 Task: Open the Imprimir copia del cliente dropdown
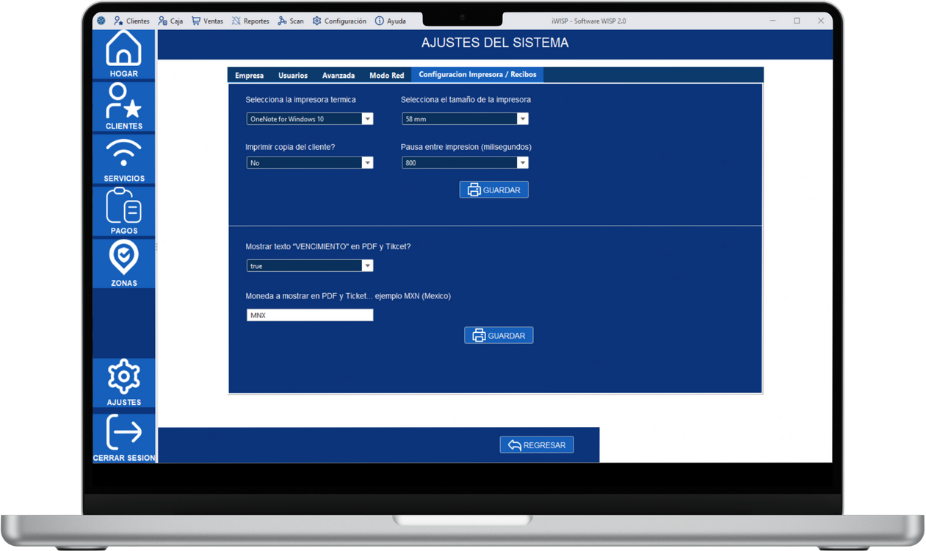point(367,163)
